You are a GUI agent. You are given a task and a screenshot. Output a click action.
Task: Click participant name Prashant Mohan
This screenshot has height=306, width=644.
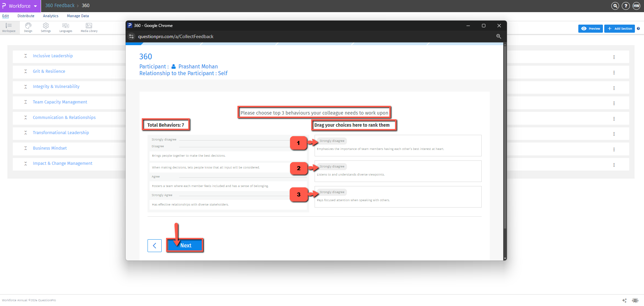tap(198, 66)
